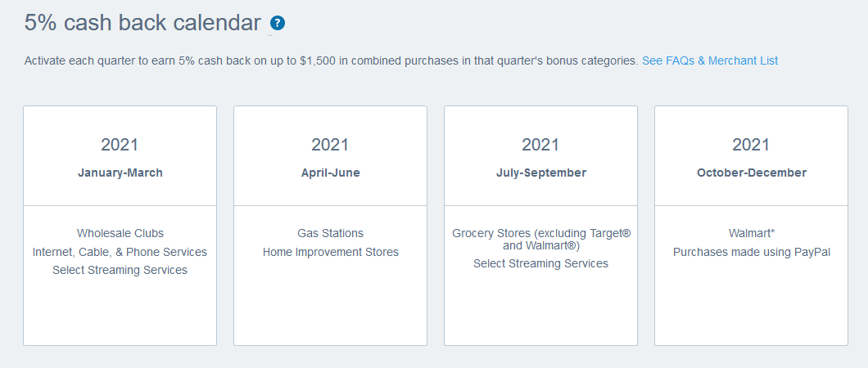Click Wholesale Clubs category text

[x=120, y=233]
